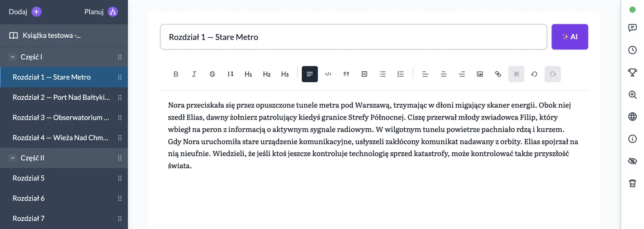Click drag handle of Rozdział 4

pos(120,137)
